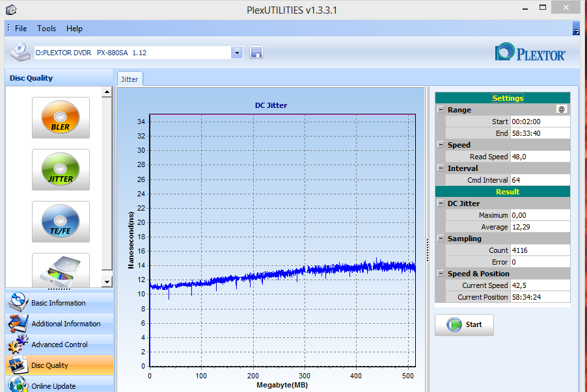Collapse the Range settings group
Screen dimensions: 587x392
point(441,110)
